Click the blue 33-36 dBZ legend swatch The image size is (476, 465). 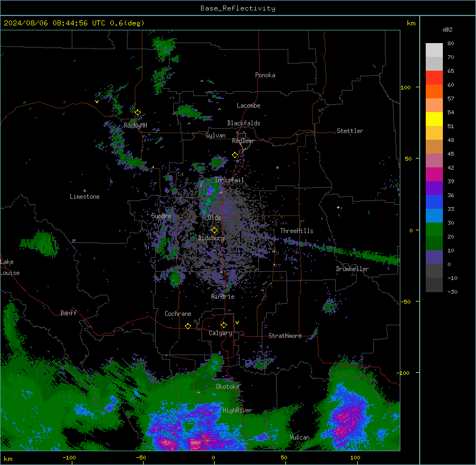pyautogui.click(x=434, y=202)
